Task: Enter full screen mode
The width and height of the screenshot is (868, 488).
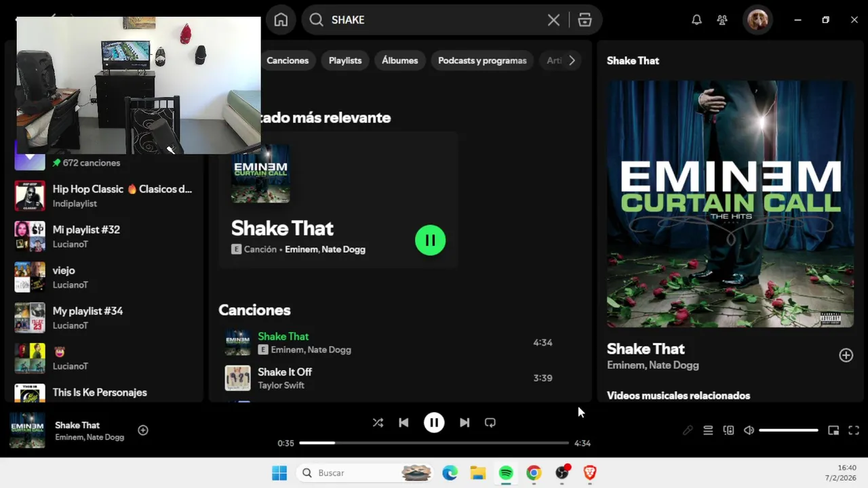Action: [x=854, y=430]
